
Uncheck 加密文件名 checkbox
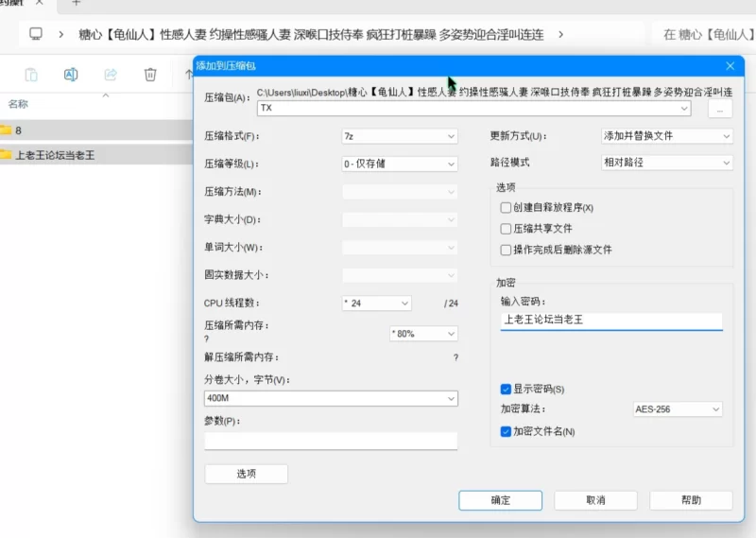coord(506,431)
